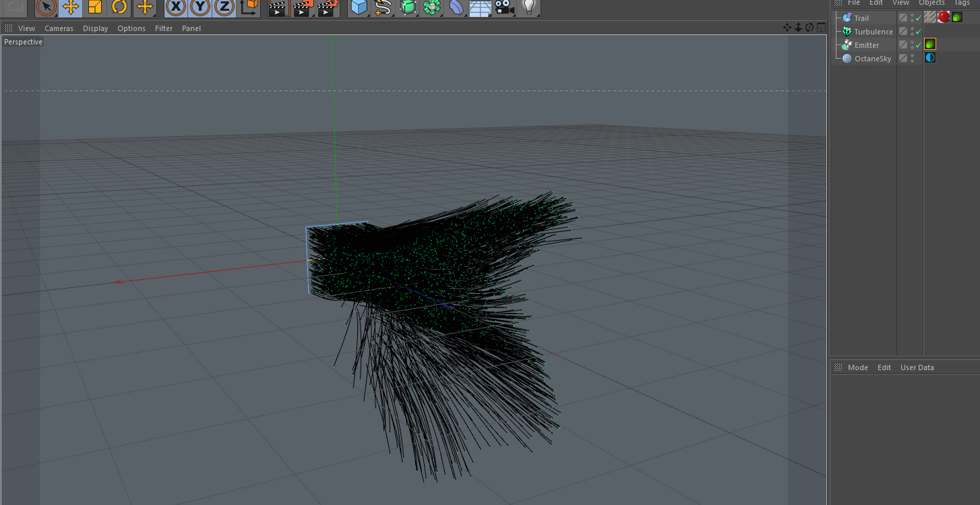The height and width of the screenshot is (505, 980).
Task: Toggle Turbulence visibility dots
Action: click(x=912, y=32)
